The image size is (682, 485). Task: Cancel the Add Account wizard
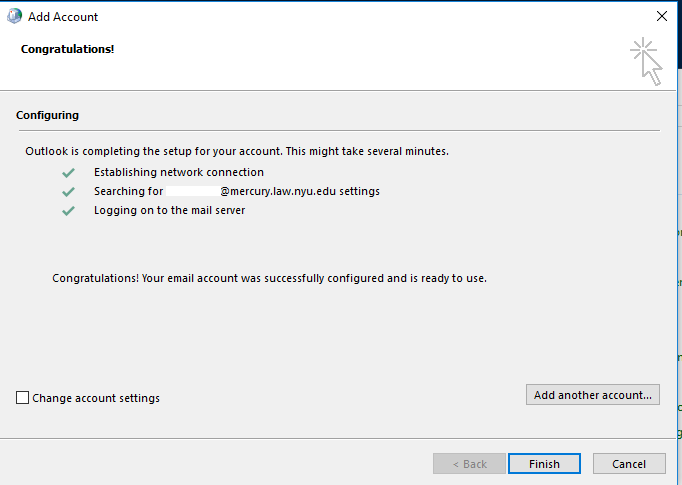pos(628,464)
